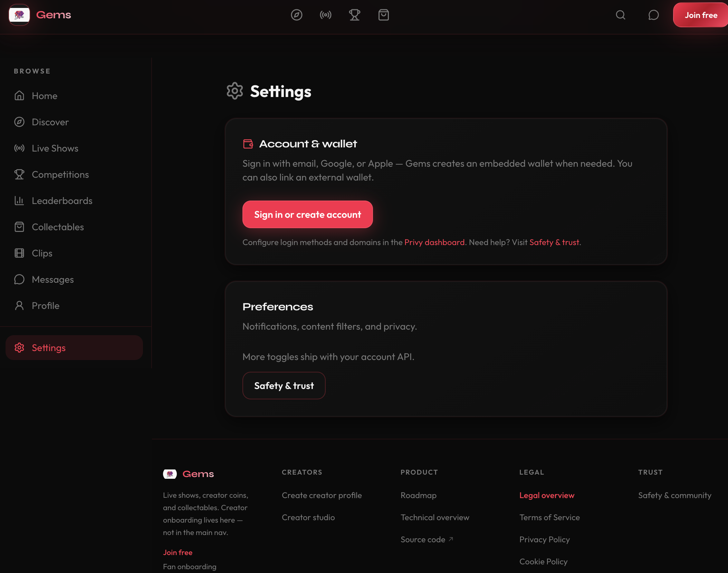Click the Join free button top right

700,15
